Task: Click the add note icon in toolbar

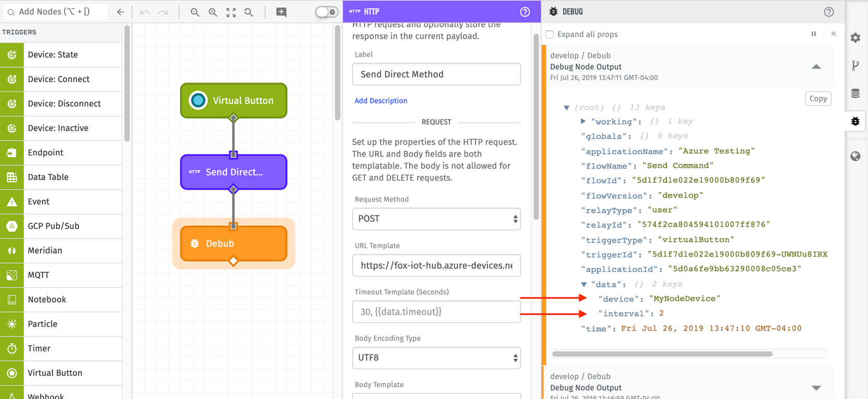Action: tap(281, 12)
